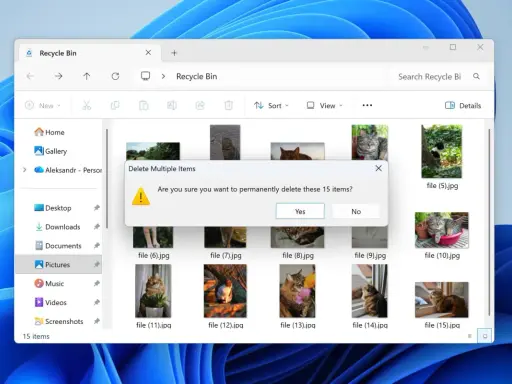Select the file (5).jpg thumbnail

442,151
